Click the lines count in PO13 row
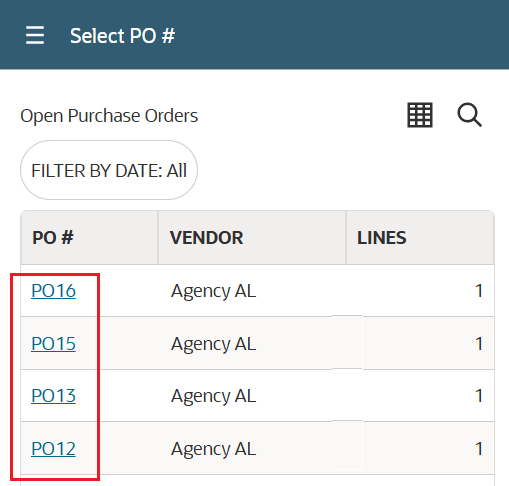The width and height of the screenshot is (509, 486). [479, 396]
